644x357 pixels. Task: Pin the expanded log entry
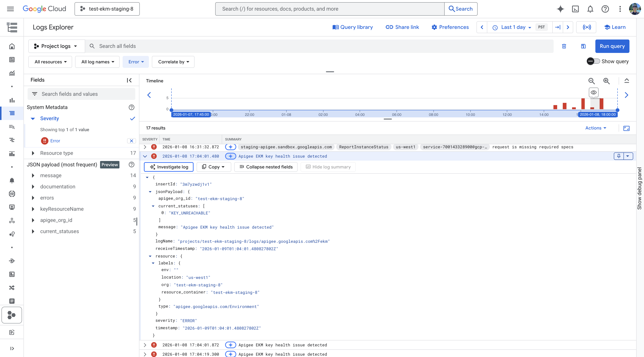pyautogui.click(x=619, y=156)
